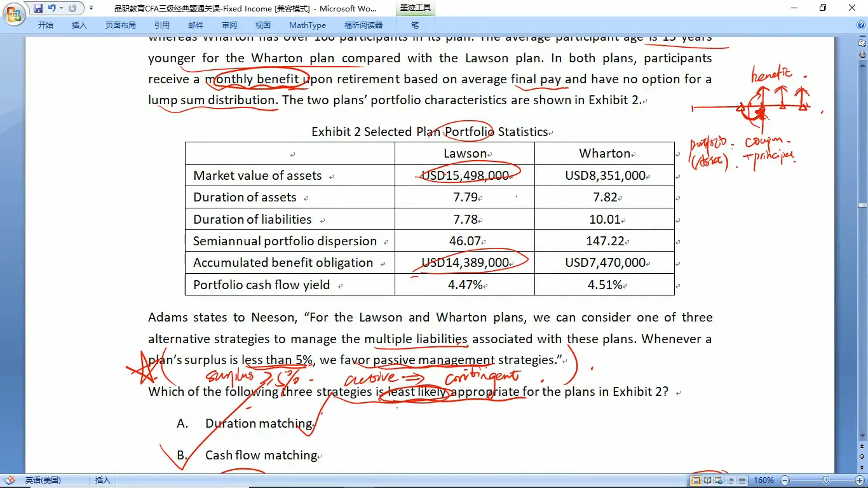The height and width of the screenshot is (488, 868).
Task: Select the 笔 tab under ink tools
Action: pyautogui.click(x=415, y=25)
